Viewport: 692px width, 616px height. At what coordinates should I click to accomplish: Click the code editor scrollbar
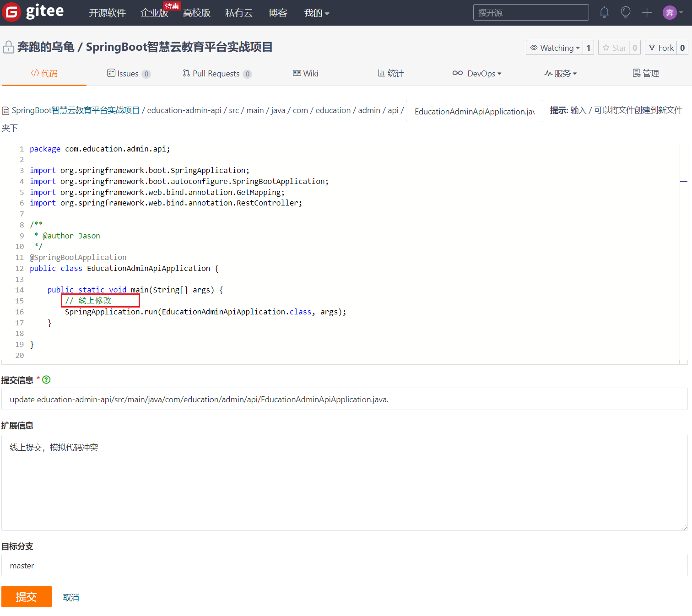684,254
